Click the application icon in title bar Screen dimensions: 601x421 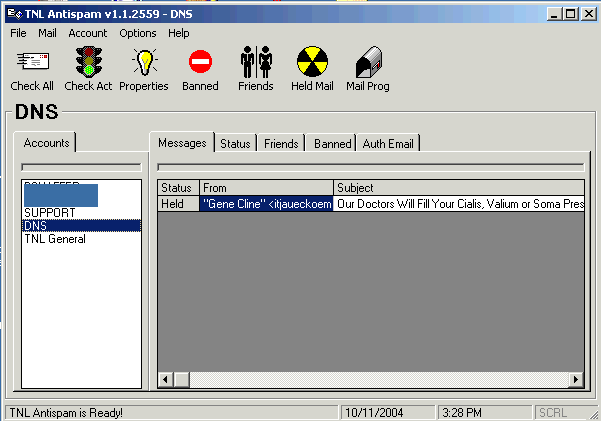(x=13, y=14)
